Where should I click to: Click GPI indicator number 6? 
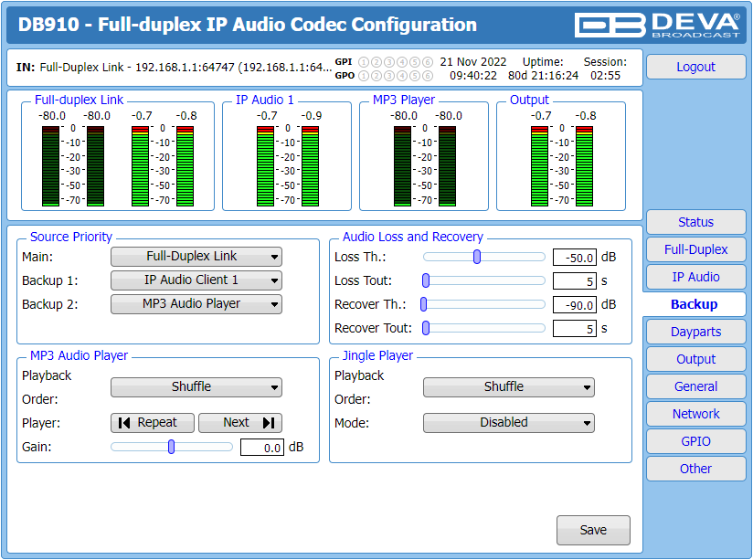point(428,62)
